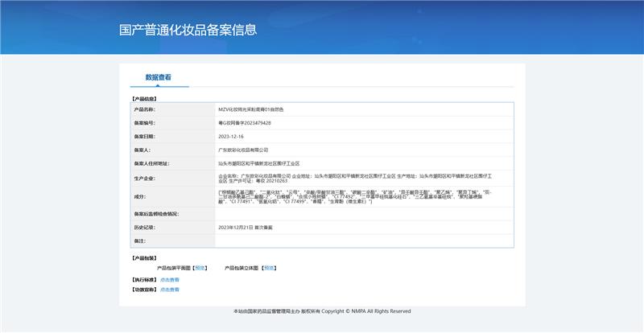Click the 成分 row label

(x=139, y=197)
